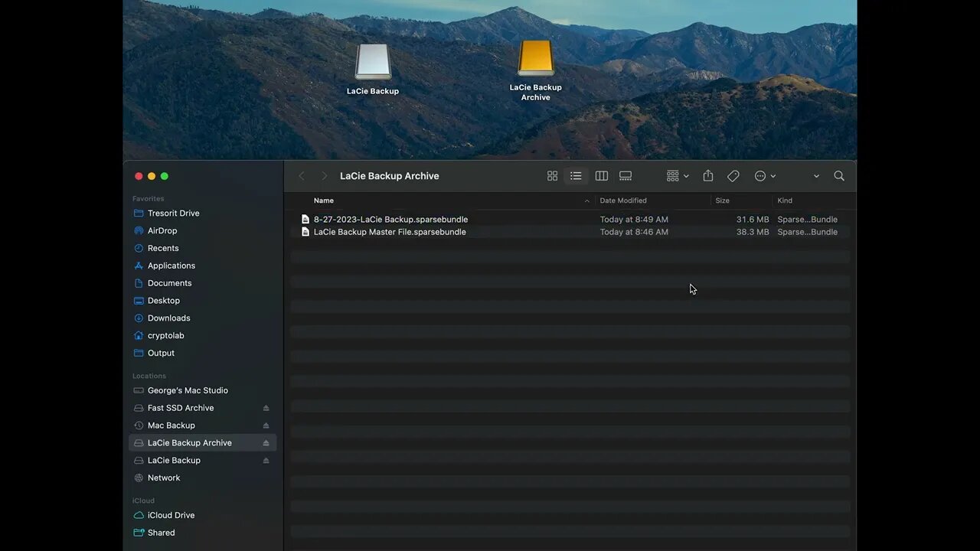The image size is (980, 551).
Task: Click the Today at 8:46 AM date cell
Action: (x=634, y=232)
